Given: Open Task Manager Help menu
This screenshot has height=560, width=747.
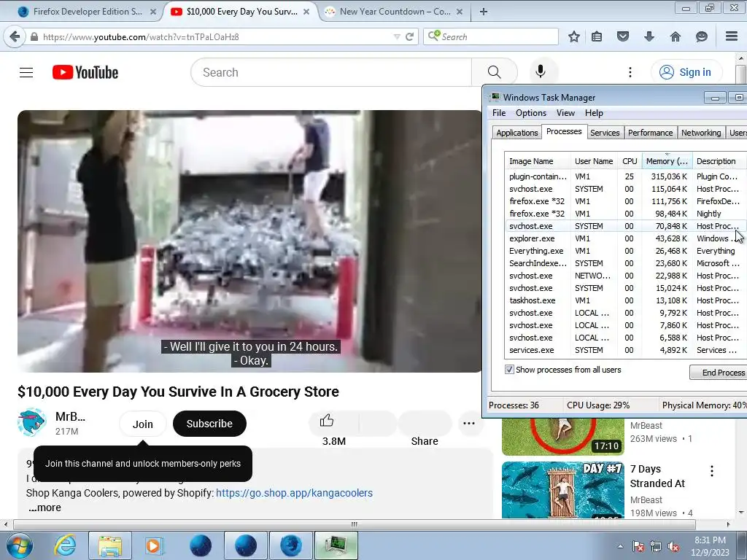Looking at the screenshot, I should (594, 113).
